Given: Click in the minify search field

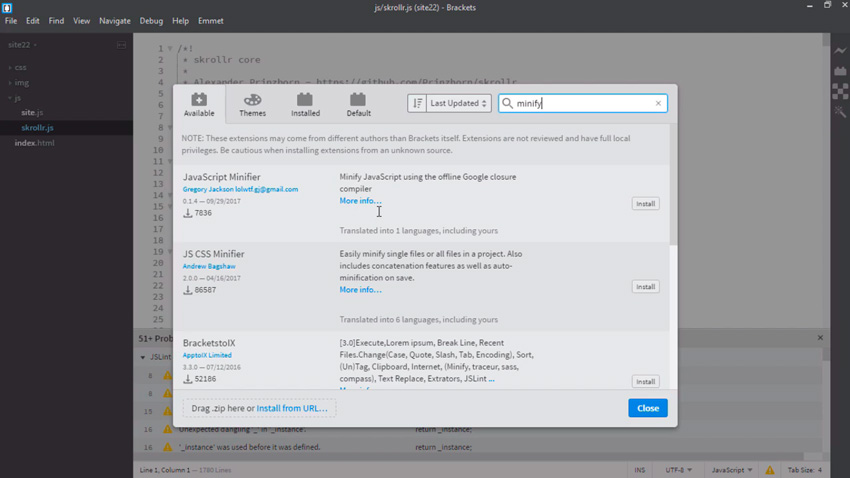Looking at the screenshot, I should (x=580, y=103).
